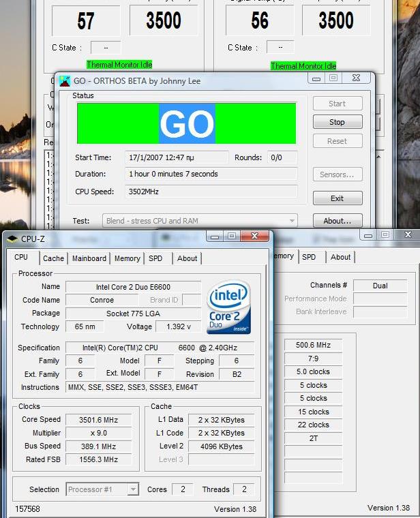Click the Rated FSB 1556.3 MHz value
The image size is (420, 518).
98,459
